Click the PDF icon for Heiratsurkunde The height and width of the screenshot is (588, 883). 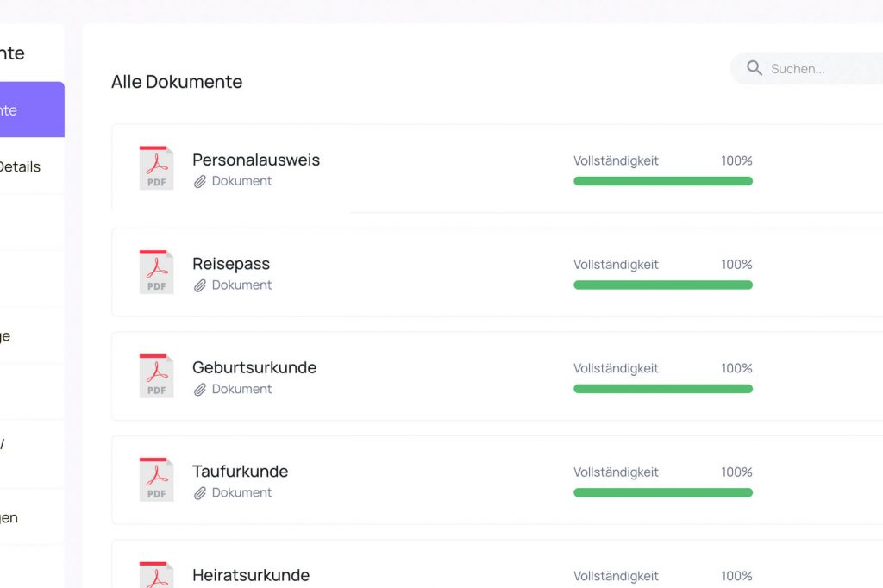click(156, 576)
